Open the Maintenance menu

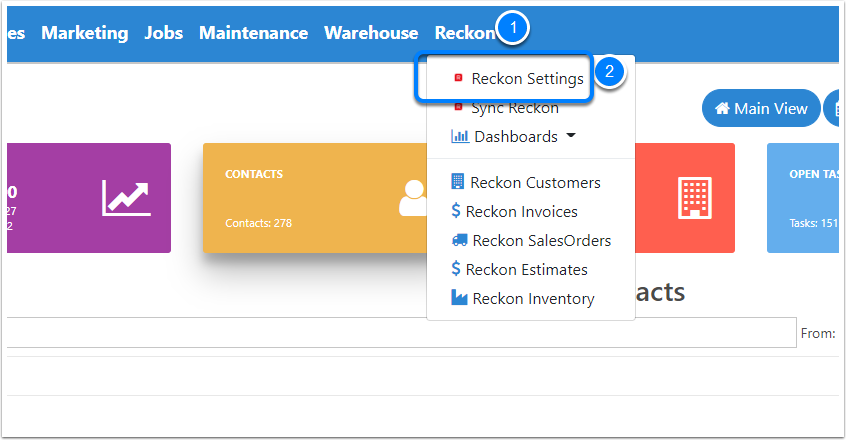[x=254, y=33]
